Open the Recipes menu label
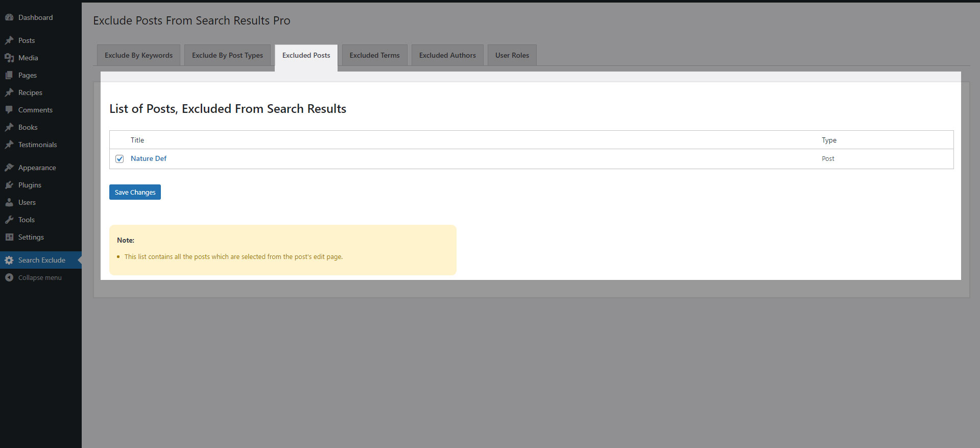The image size is (980, 448). click(x=30, y=92)
